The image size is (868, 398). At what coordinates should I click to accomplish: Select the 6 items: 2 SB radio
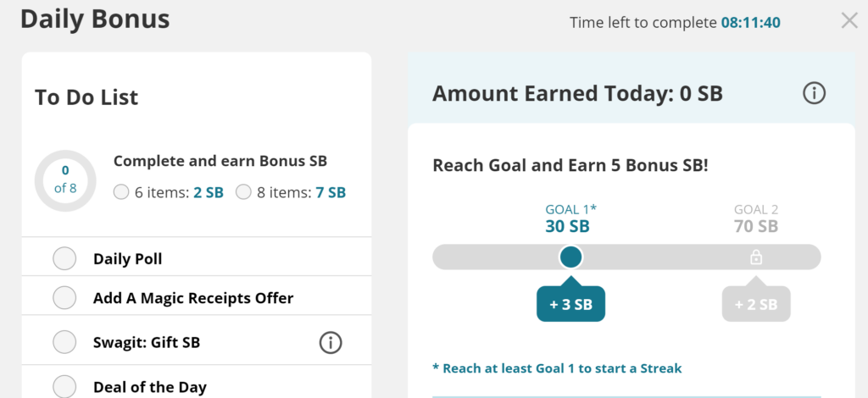121,192
